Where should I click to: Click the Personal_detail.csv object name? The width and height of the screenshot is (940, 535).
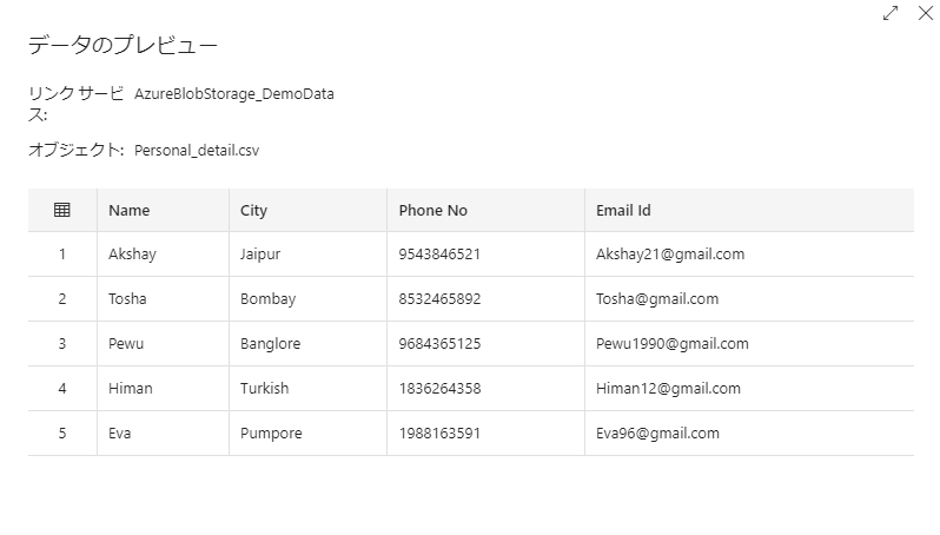[197, 151]
